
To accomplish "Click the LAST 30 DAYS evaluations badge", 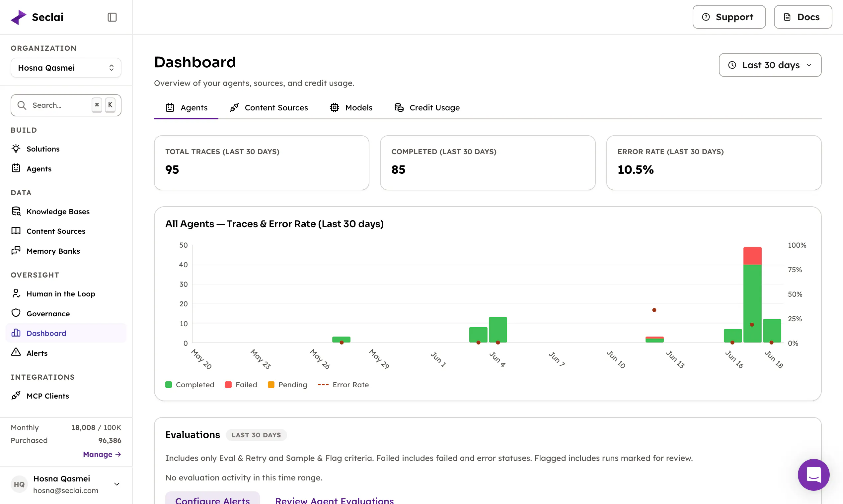I will [x=256, y=435].
